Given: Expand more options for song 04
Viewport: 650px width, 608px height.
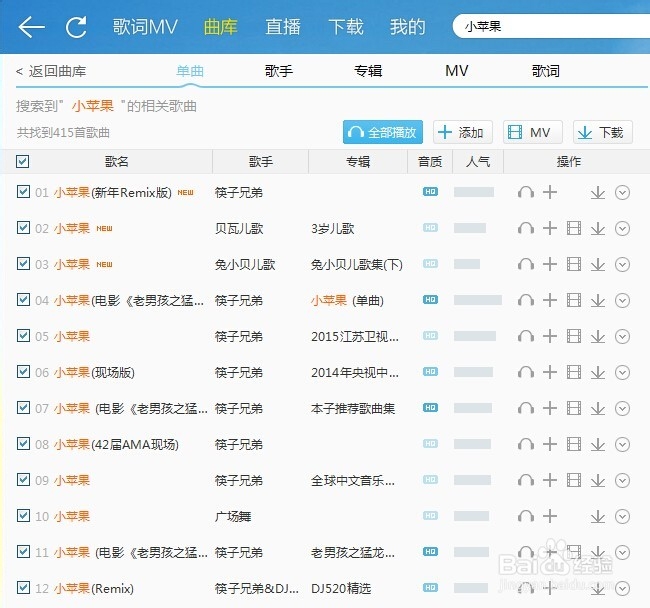Looking at the screenshot, I should [x=622, y=300].
